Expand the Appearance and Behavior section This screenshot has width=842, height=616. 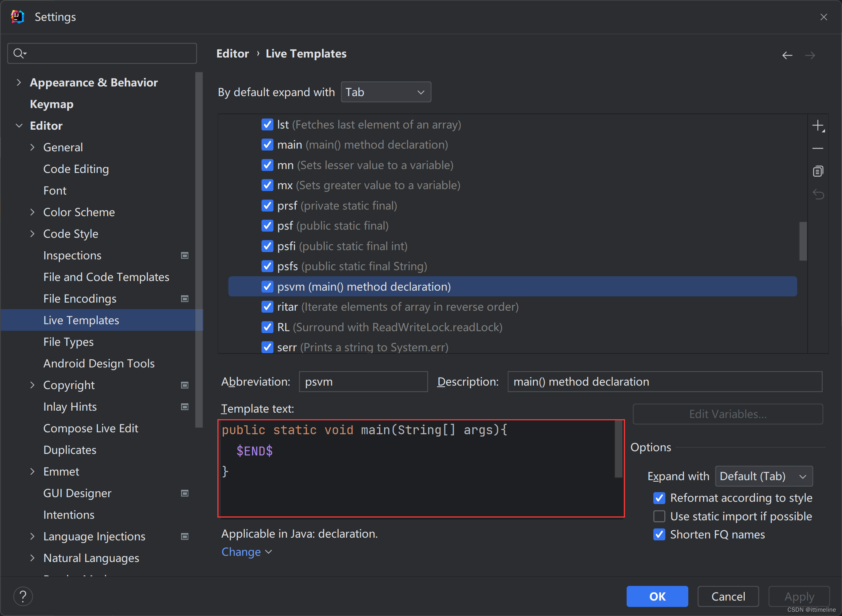click(x=19, y=82)
